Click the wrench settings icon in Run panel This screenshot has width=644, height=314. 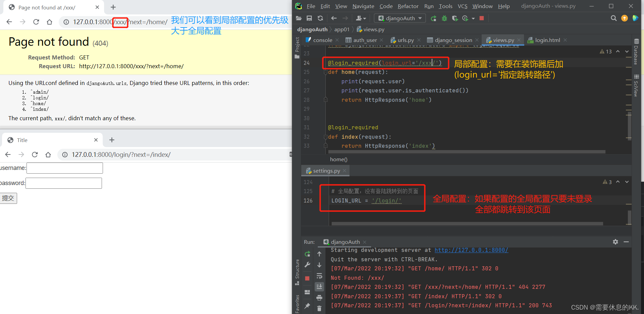click(x=307, y=265)
